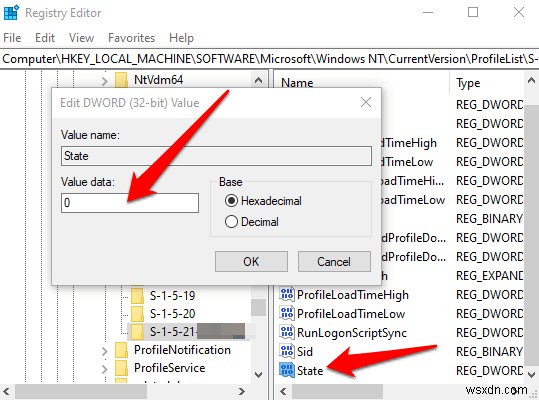539x400 pixels.
Task: Select the ProfileNotification key label
Action: pos(182,350)
